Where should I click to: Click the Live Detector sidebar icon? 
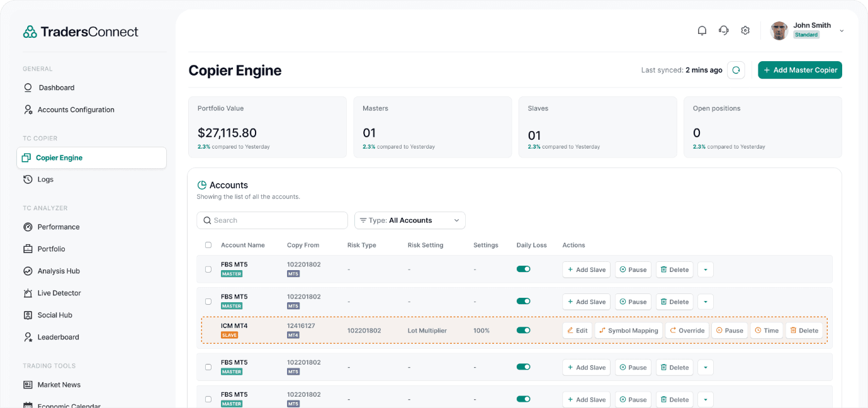[x=28, y=293]
